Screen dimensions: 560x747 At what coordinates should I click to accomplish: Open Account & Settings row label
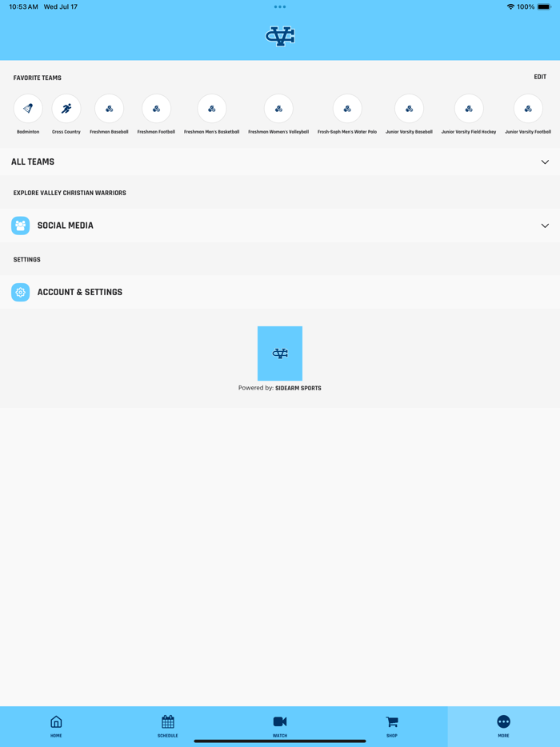[80, 292]
